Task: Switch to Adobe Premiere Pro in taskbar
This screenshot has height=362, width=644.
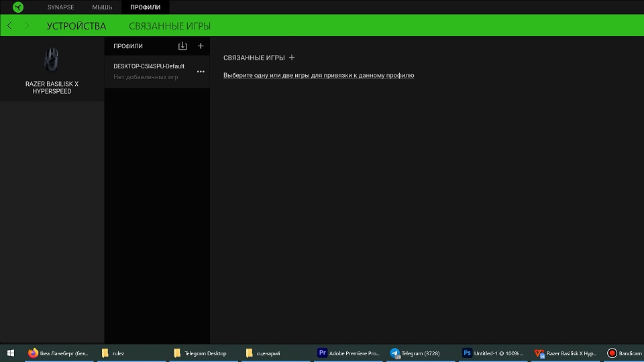Action: [348, 353]
